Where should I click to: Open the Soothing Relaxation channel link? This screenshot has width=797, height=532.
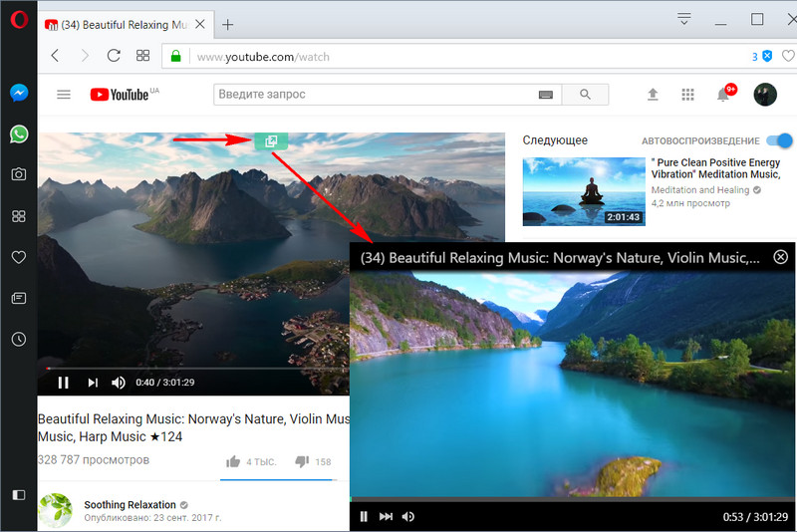130,504
